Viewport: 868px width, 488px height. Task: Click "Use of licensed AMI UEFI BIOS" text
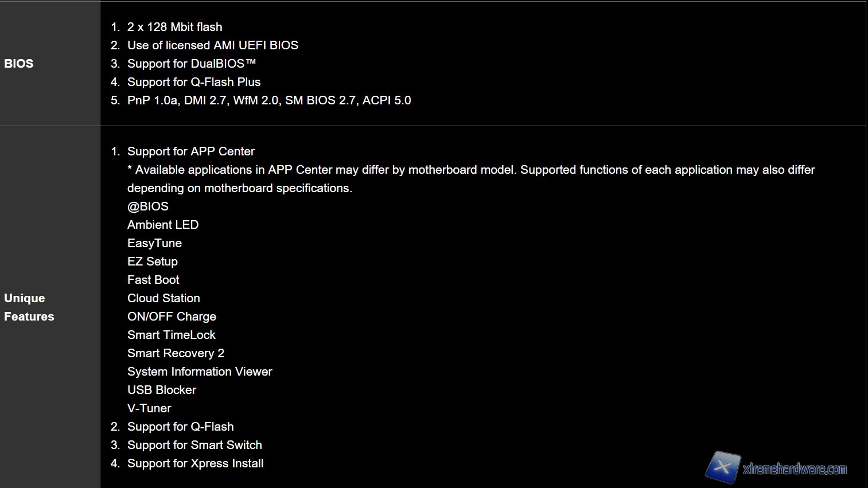click(212, 45)
